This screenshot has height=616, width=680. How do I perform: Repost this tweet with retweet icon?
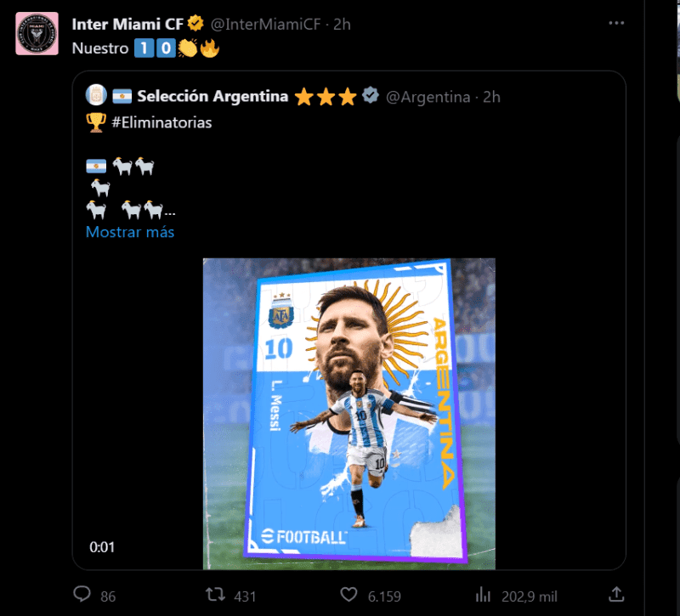click(x=216, y=595)
